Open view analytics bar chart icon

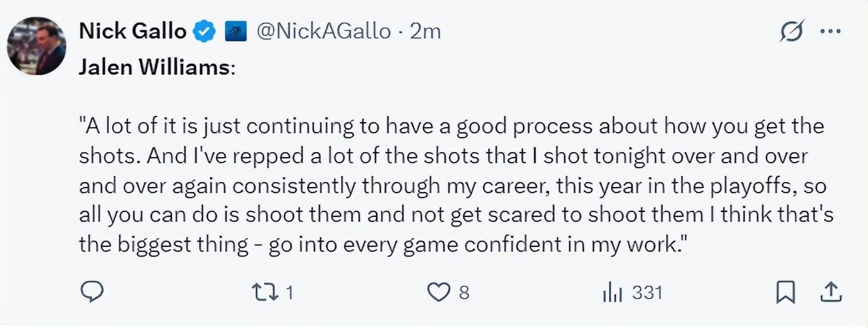[x=613, y=292]
